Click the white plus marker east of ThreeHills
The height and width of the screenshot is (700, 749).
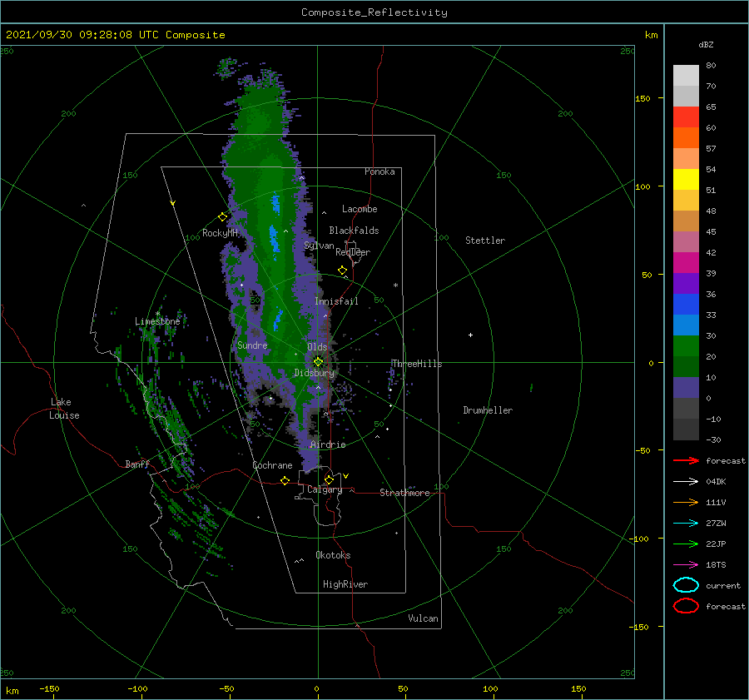470,335
